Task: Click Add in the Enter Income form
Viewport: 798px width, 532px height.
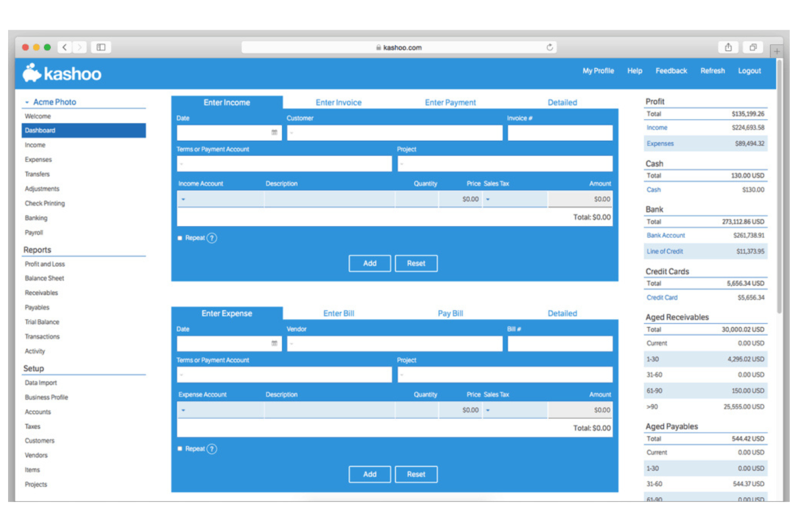Action: pyautogui.click(x=369, y=263)
